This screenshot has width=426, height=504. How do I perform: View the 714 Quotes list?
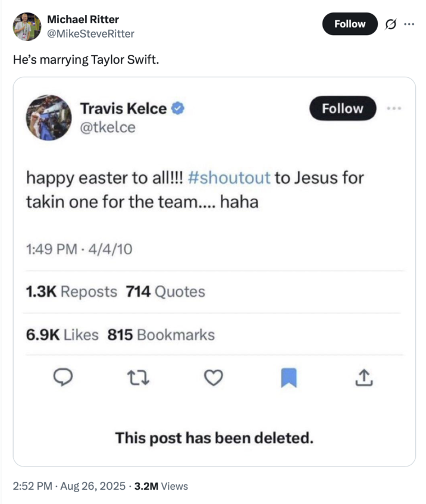pos(165,292)
